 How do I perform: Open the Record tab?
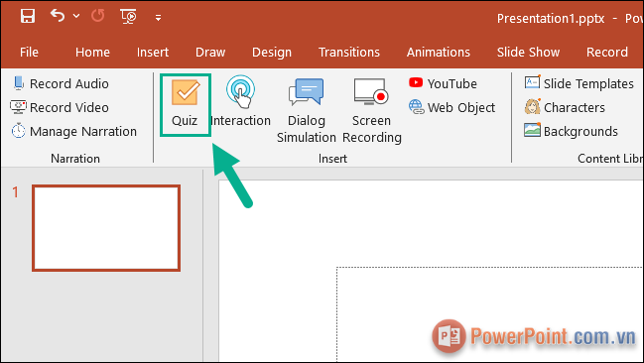coord(607,53)
